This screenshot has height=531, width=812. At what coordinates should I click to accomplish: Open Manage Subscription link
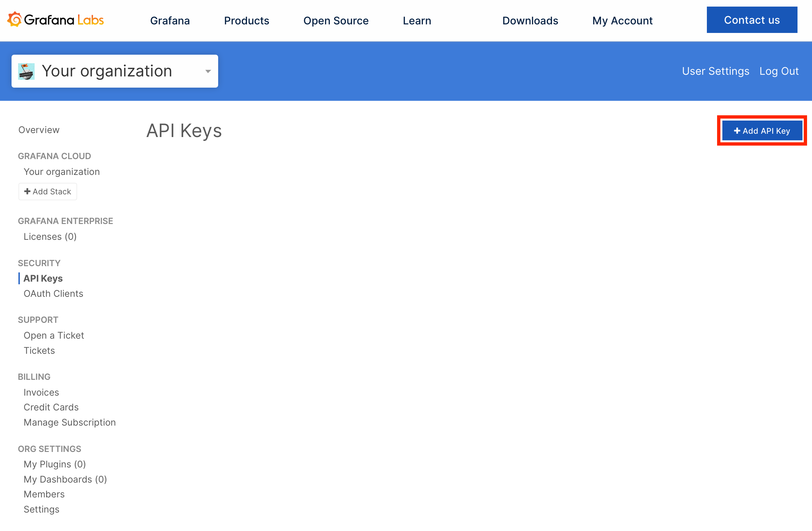(x=70, y=423)
